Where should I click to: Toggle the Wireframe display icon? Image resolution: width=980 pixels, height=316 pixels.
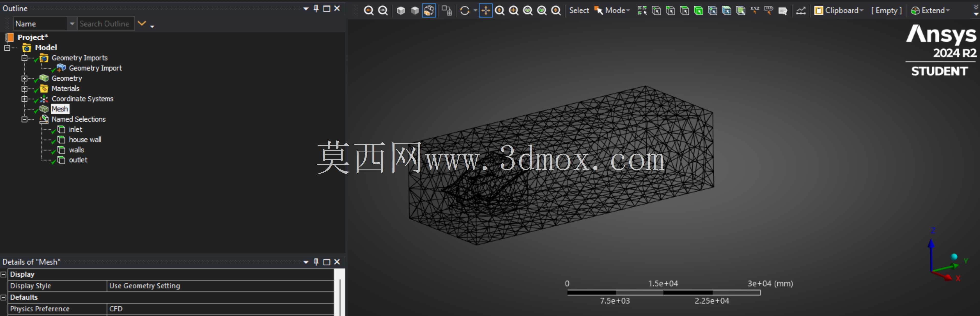click(x=429, y=11)
